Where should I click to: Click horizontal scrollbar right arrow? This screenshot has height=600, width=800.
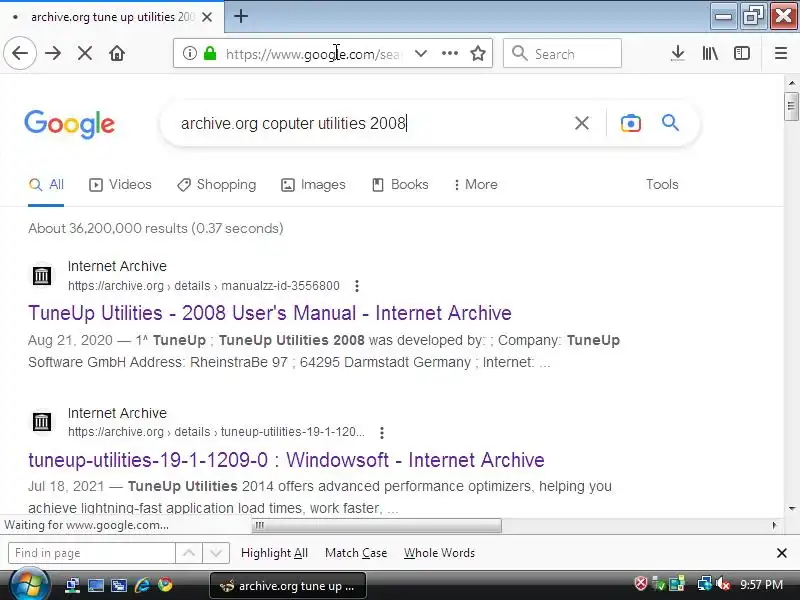point(775,525)
